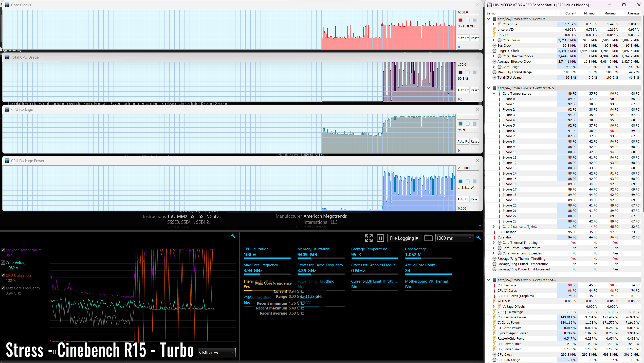Collapse the CPU Enhanced sensor group
644x363 pixels.
pyautogui.click(x=489, y=280)
